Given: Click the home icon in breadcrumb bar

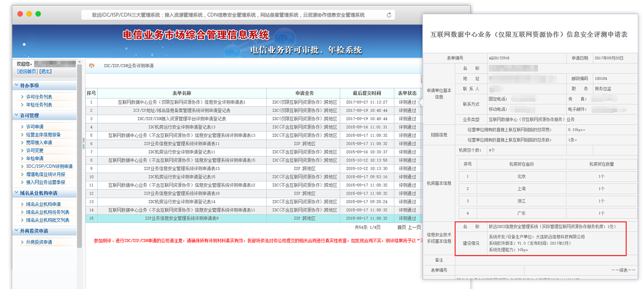Looking at the screenshot, I should click(92, 66).
